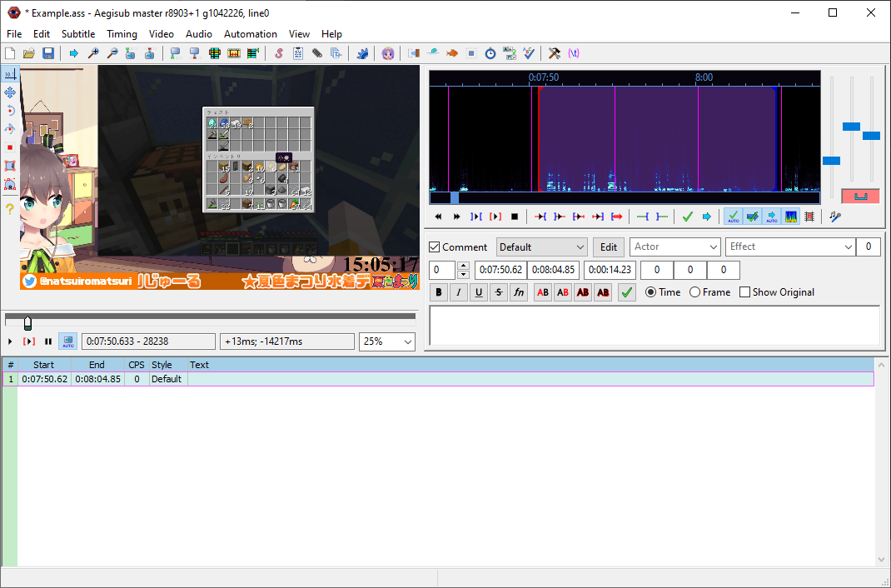The width and height of the screenshot is (891, 588).
Task: Click the start time field 0:07:50.62
Action: pos(500,270)
